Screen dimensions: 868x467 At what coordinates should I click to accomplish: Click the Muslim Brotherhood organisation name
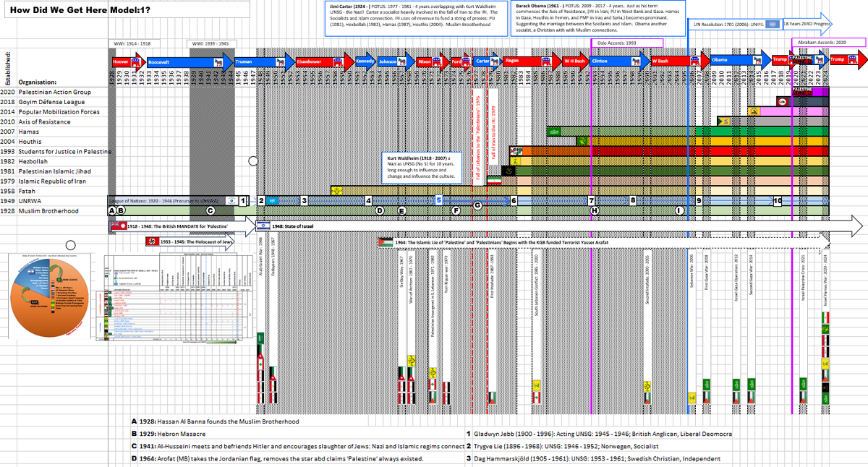click(x=48, y=210)
